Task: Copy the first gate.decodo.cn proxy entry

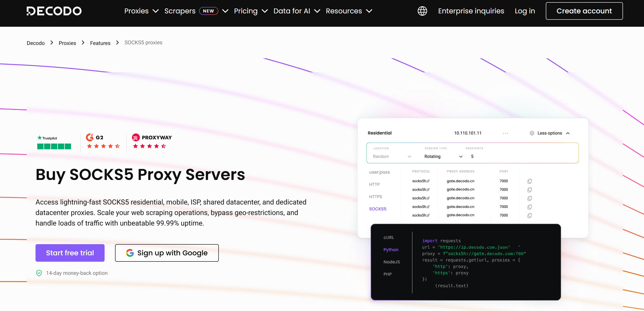Action: pos(530,181)
